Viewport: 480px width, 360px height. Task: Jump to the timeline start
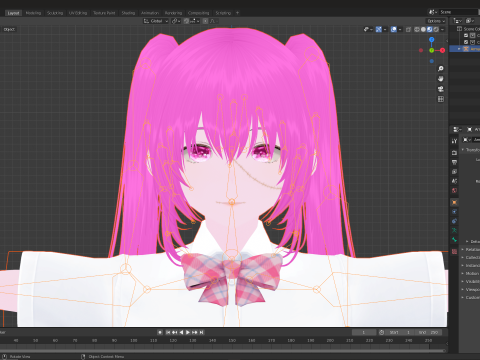click(168, 332)
